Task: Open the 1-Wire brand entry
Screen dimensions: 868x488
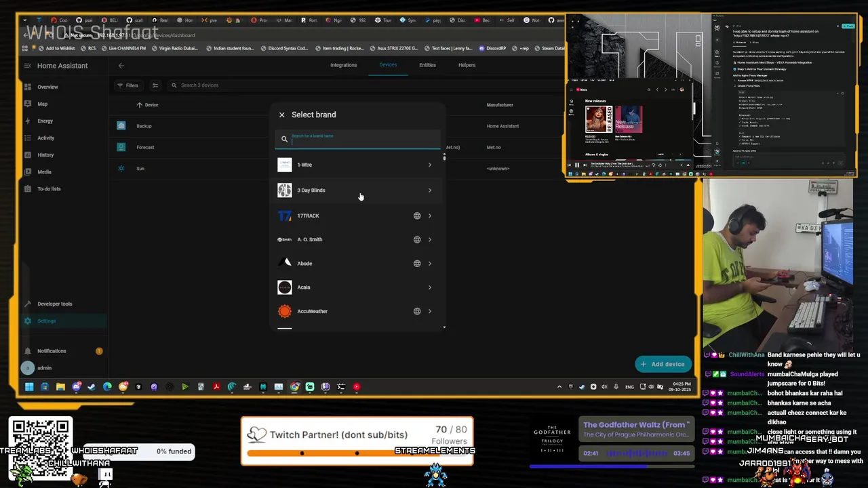Action: pos(357,165)
